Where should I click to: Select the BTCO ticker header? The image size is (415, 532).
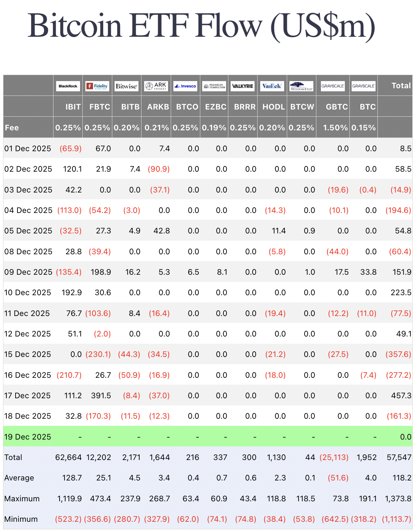pyautogui.click(x=187, y=107)
